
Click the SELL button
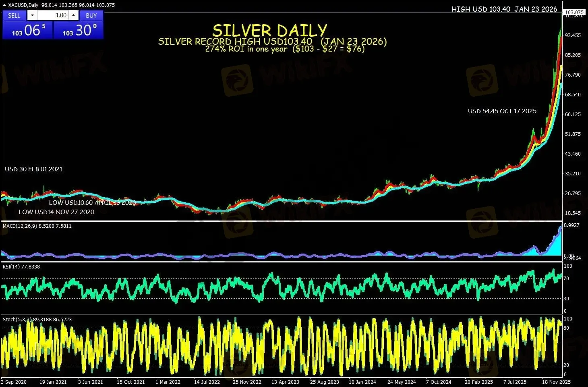point(14,15)
